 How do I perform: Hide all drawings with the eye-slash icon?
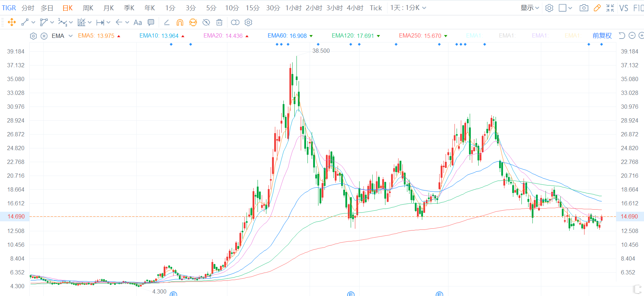(206, 22)
